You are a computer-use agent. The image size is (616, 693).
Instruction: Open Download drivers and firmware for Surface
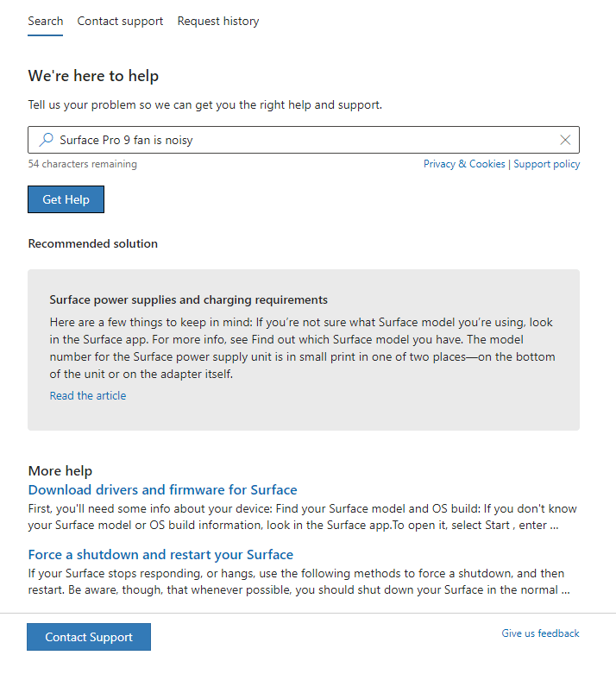[162, 489]
